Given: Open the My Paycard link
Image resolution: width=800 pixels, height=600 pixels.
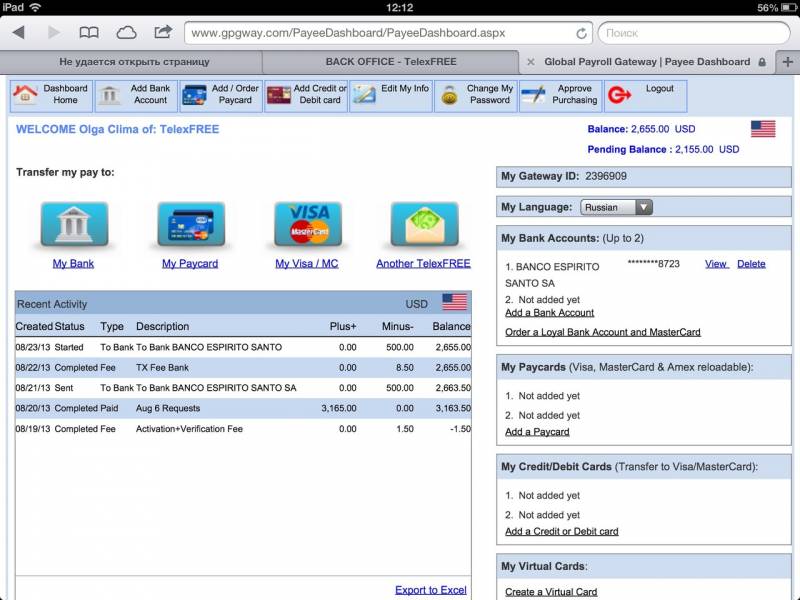Looking at the screenshot, I should [x=190, y=263].
